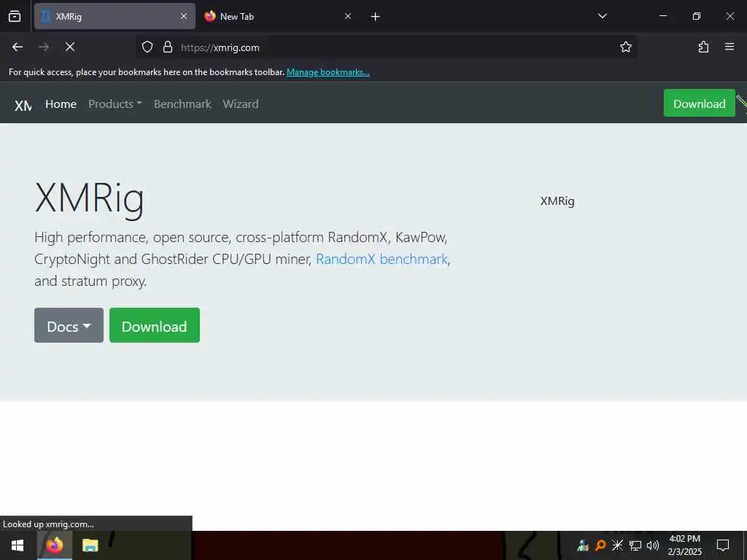Screen dimensions: 747x560
Task: Open the list all tabs chevron
Action: pyautogui.click(x=602, y=16)
